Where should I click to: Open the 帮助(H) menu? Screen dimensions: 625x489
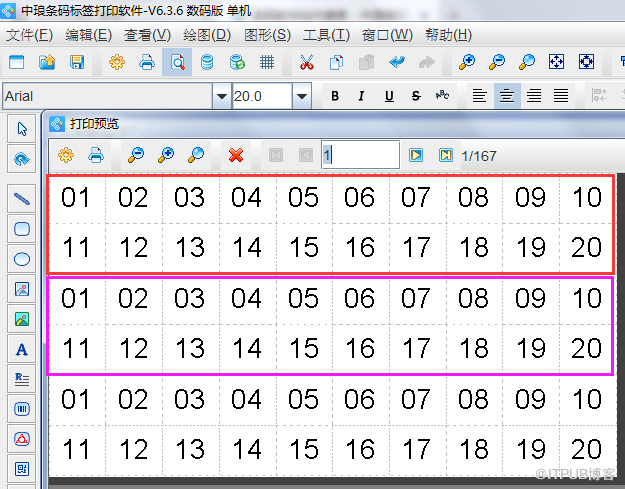coord(448,35)
